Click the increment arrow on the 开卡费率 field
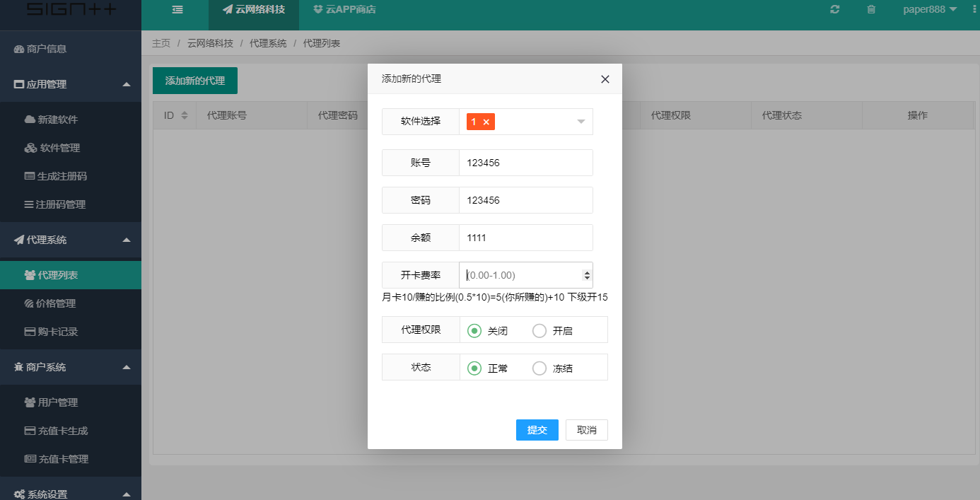The image size is (980, 500). coord(588,271)
